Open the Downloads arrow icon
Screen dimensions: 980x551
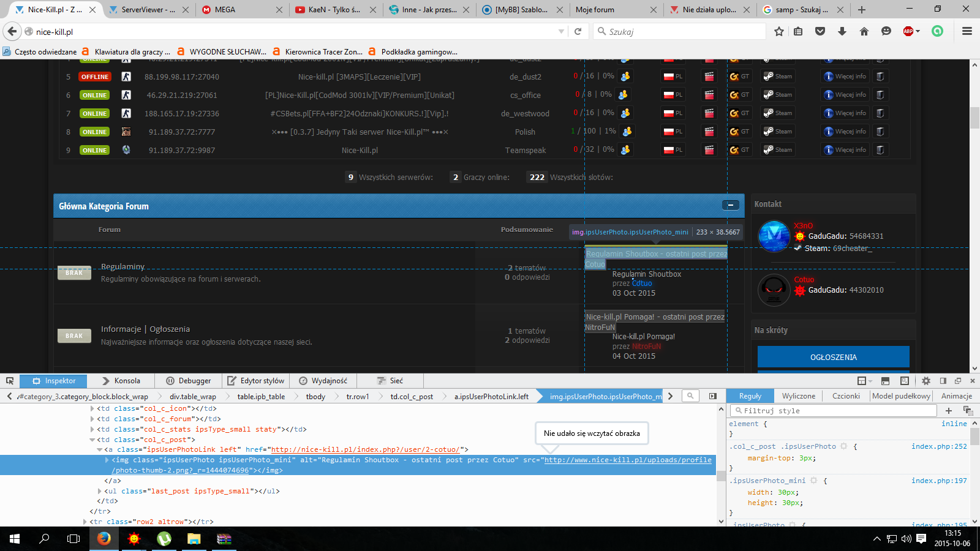click(x=842, y=31)
